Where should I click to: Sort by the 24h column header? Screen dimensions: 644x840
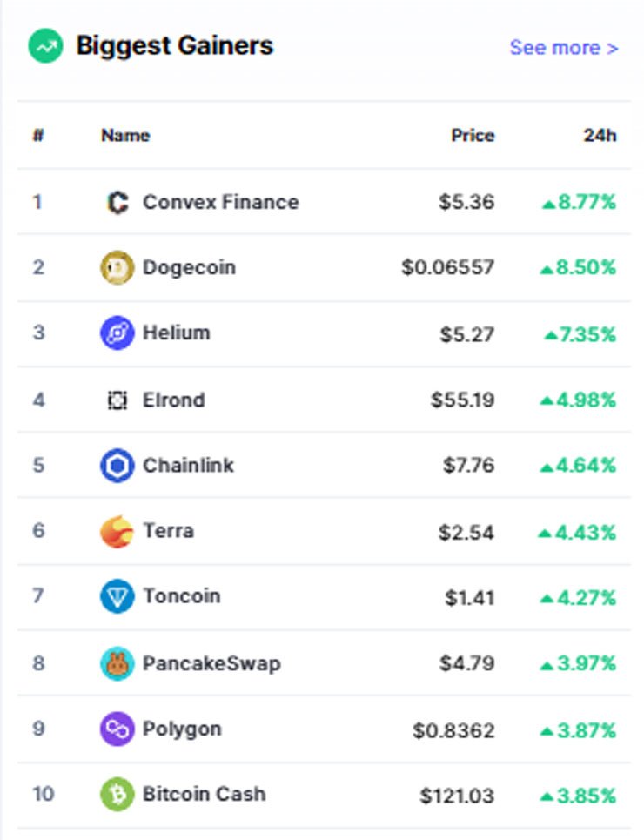[600, 135]
